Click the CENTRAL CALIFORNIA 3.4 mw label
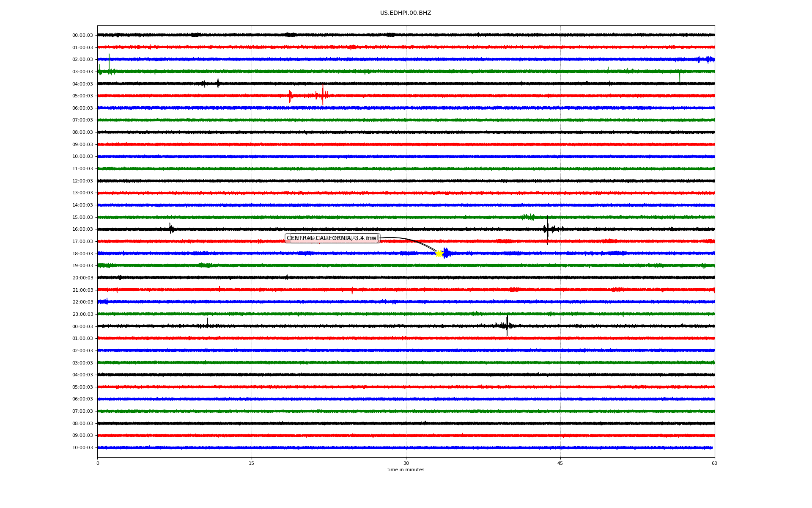Image resolution: width=812 pixels, height=508 pixels. (x=332, y=238)
